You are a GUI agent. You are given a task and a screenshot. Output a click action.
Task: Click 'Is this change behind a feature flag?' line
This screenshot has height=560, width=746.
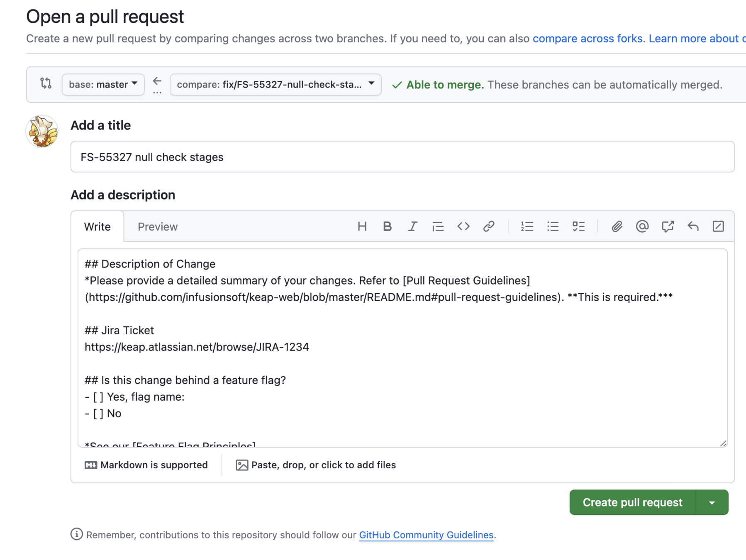pyautogui.click(x=185, y=380)
